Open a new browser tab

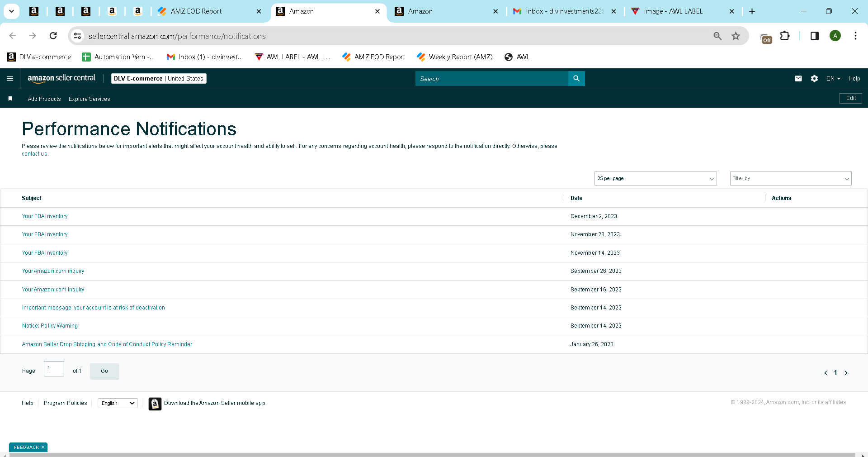pos(752,11)
